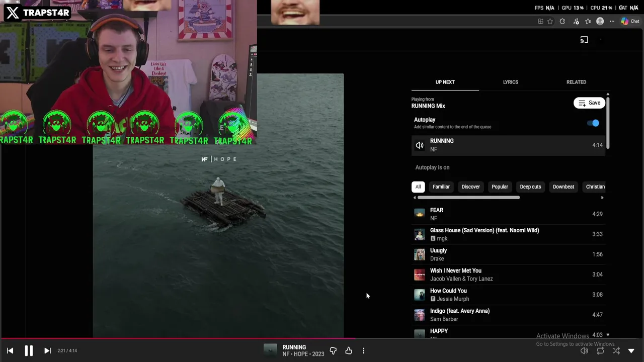Open the HOPE album link in player bar

coord(301,354)
